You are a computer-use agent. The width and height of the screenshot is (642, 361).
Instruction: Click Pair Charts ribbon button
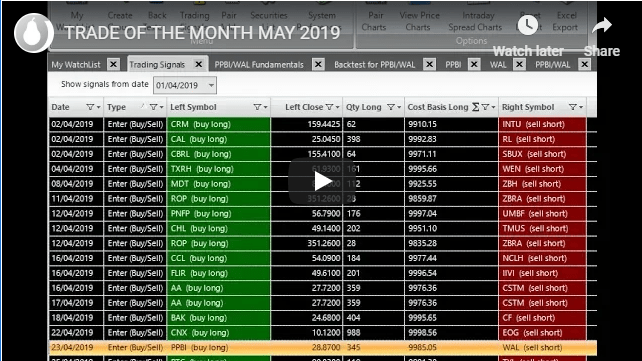pos(374,20)
